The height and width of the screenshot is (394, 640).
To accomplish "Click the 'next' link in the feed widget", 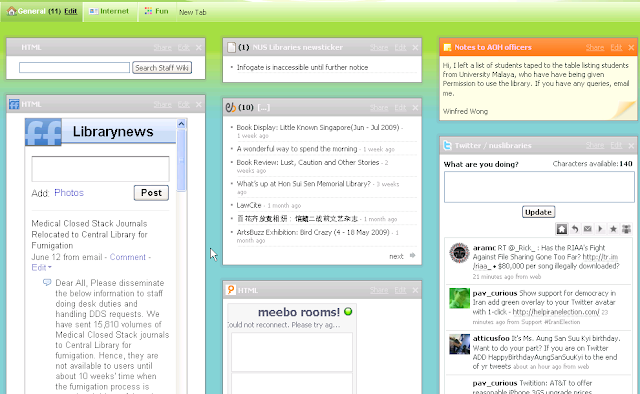I will [x=396, y=256].
